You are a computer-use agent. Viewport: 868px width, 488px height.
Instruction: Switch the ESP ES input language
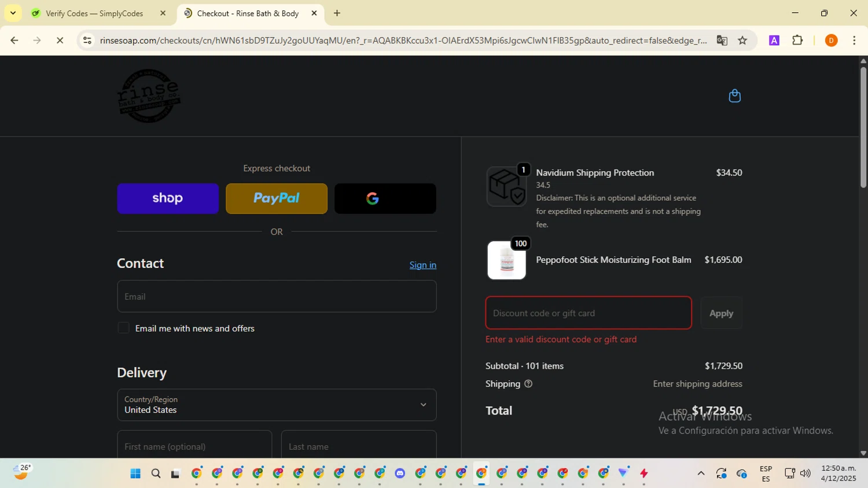coord(766,474)
